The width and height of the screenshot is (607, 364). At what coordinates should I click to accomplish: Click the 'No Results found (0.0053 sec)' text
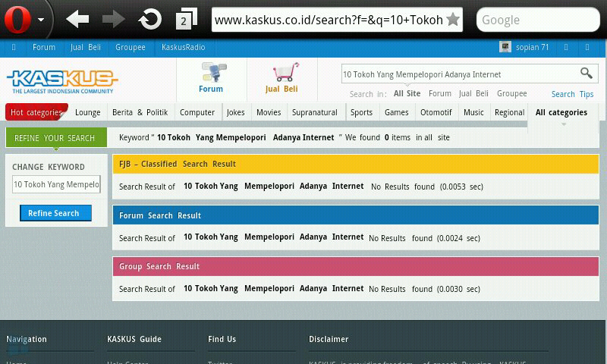coord(427,187)
